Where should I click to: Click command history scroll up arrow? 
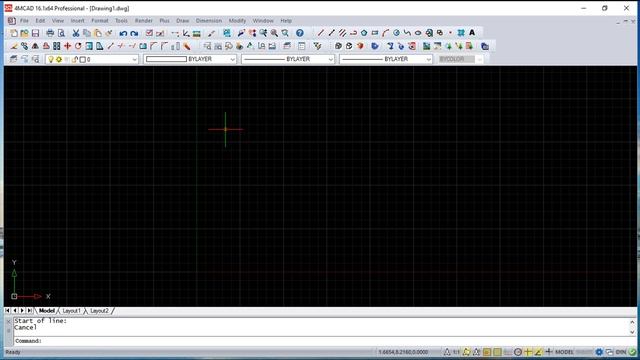(x=632, y=322)
